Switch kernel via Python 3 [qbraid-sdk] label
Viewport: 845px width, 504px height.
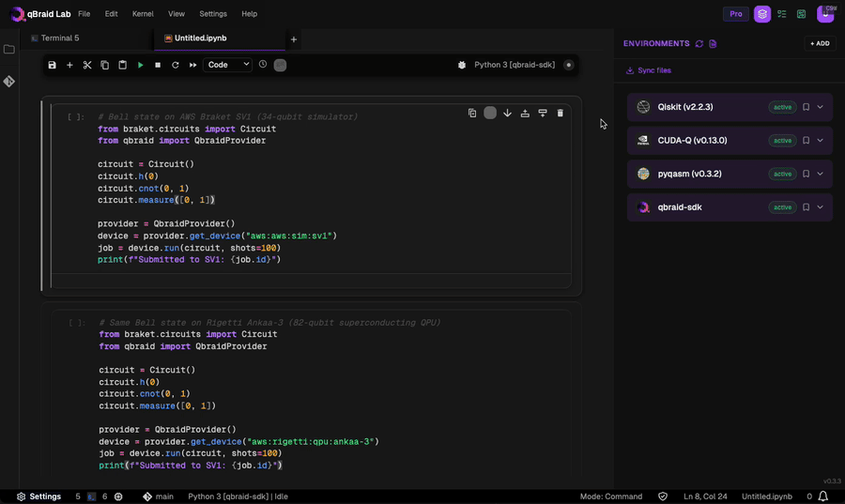tap(515, 65)
